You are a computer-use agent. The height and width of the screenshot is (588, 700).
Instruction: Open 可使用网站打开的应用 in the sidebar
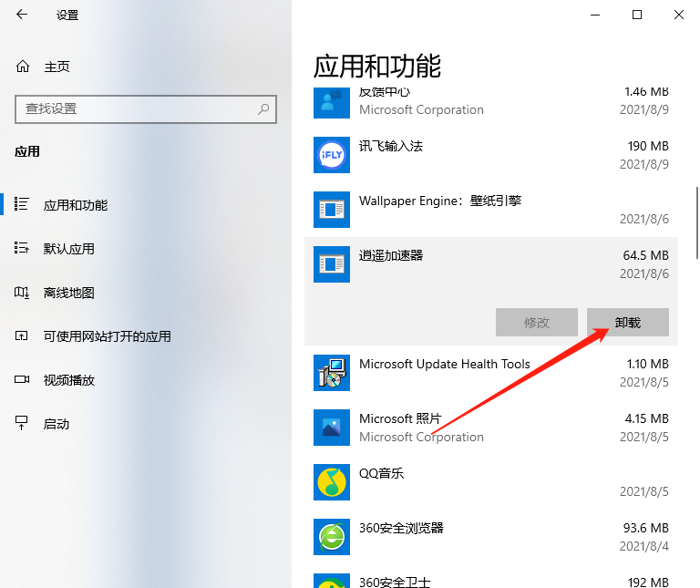pyautogui.click(x=108, y=336)
